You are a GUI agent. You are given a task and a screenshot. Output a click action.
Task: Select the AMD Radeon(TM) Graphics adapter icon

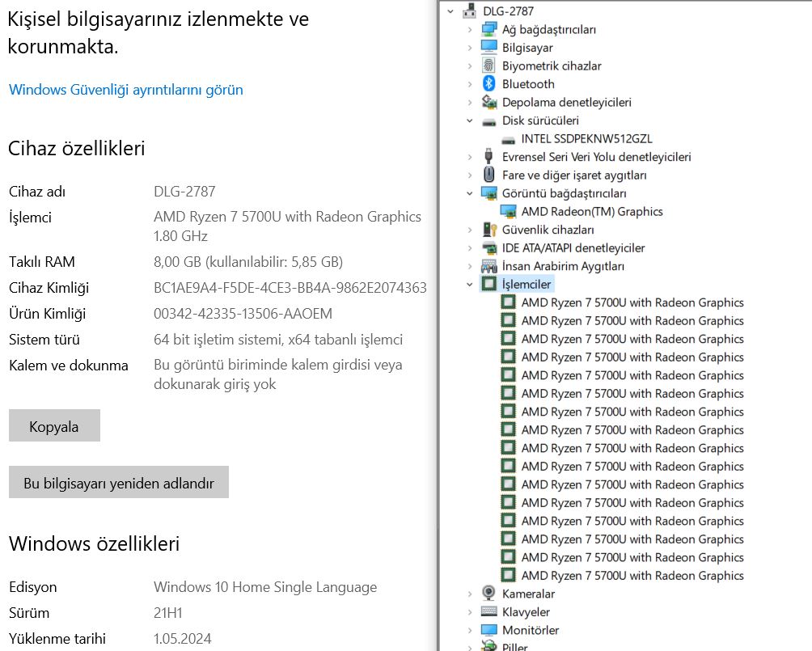509,211
